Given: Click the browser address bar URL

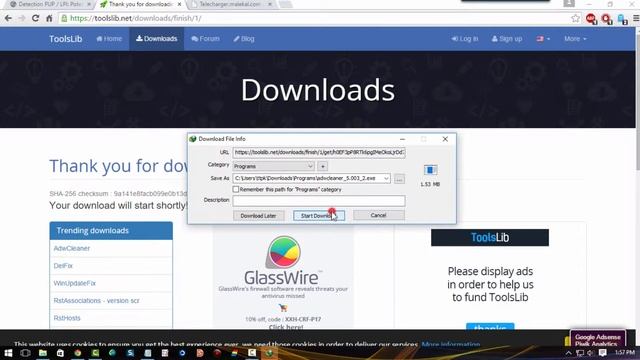Looking at the screenshot, I should [x=136, y=18].
